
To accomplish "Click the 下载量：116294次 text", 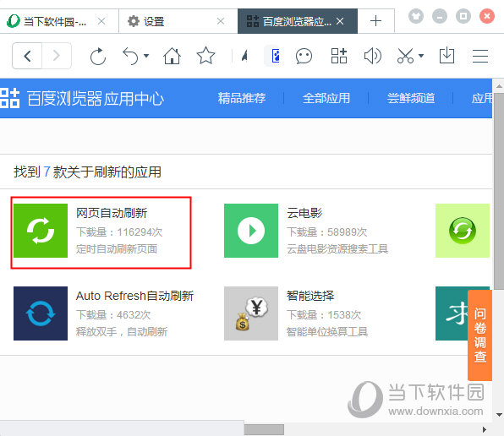I will [x=119, y=232].
